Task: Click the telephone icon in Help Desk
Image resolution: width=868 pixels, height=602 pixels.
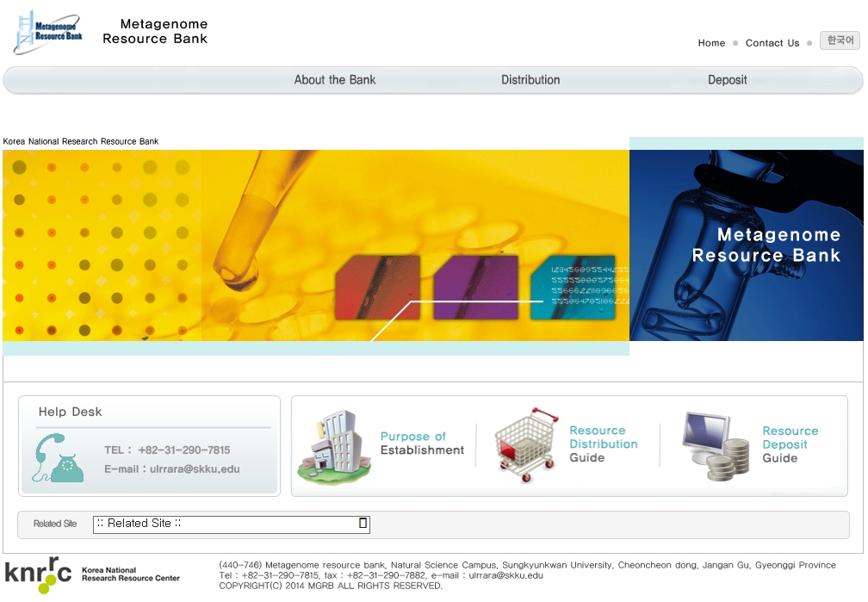Action: pyautogui.click(x=59, y=458)
